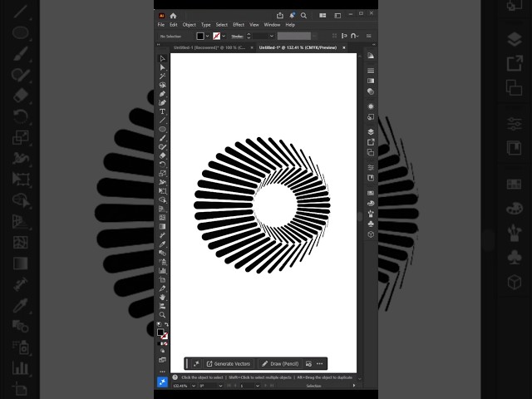
Task: Select the Paintbrush tool
Action: (x=162, y=138)
